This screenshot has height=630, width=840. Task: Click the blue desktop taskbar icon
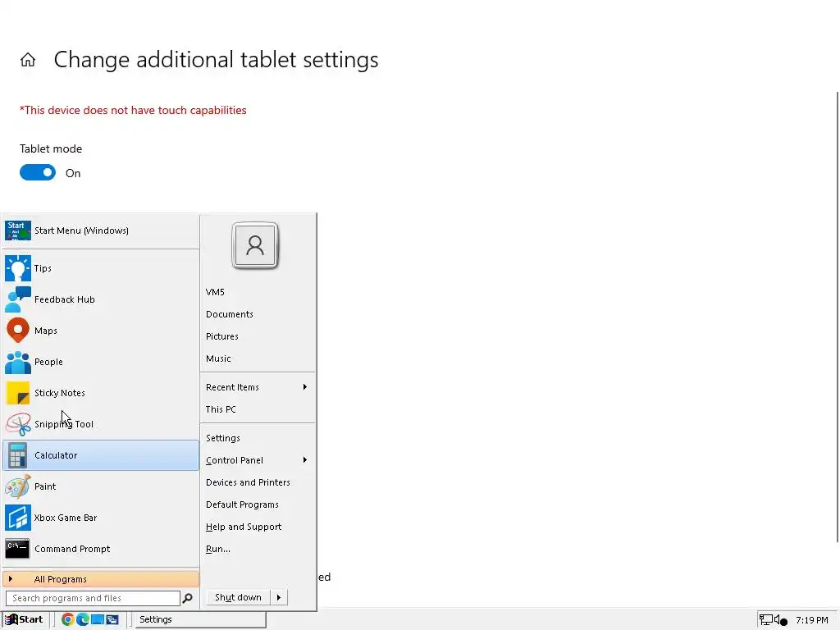[98, 619]
